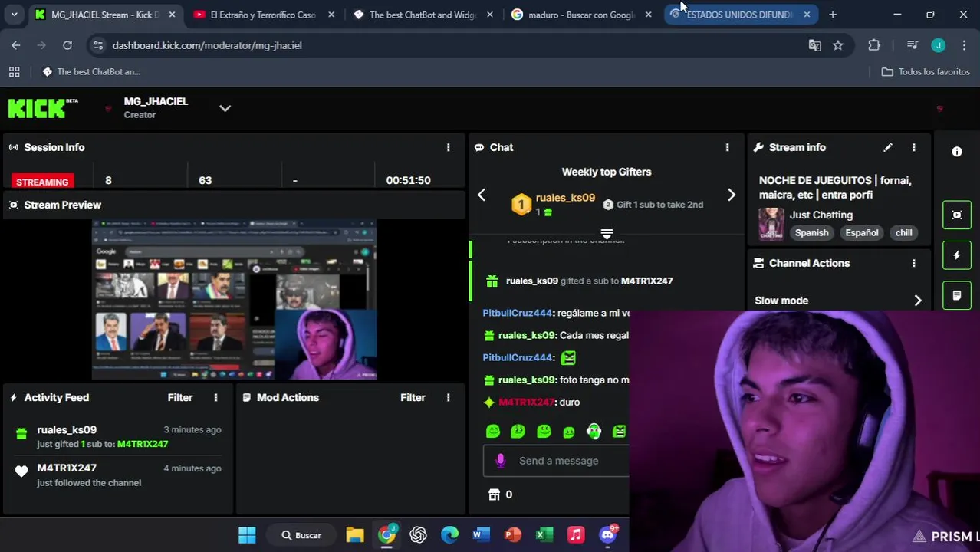Insert the green emote wearing headphones
The height and width of the screenshot is (552, 980).
594,432
